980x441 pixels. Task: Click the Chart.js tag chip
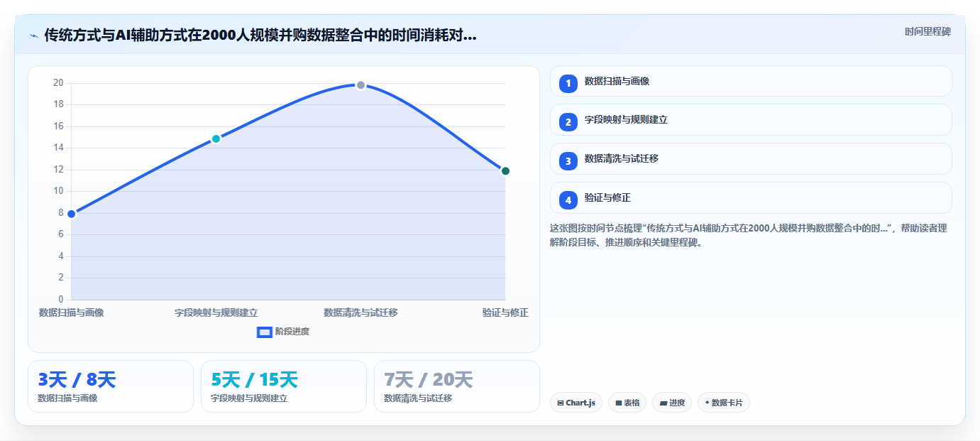point(576,403)
